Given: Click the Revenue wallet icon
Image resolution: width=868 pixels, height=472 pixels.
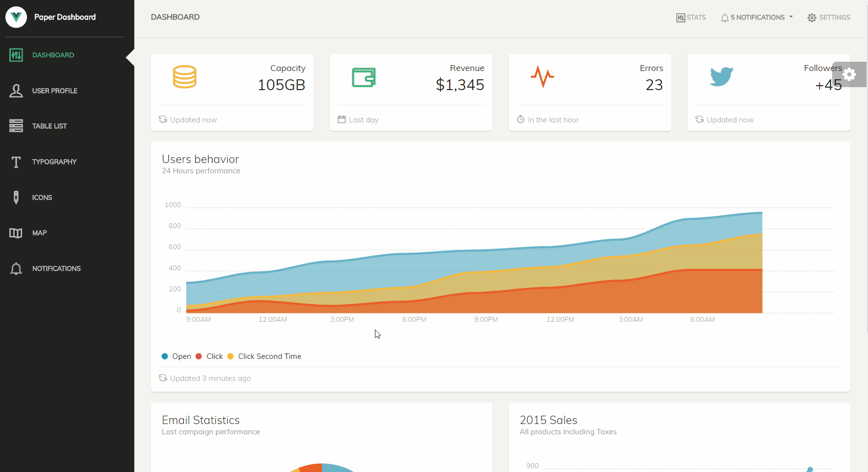Looking at the screenshot, I should [x=364, y=77].
